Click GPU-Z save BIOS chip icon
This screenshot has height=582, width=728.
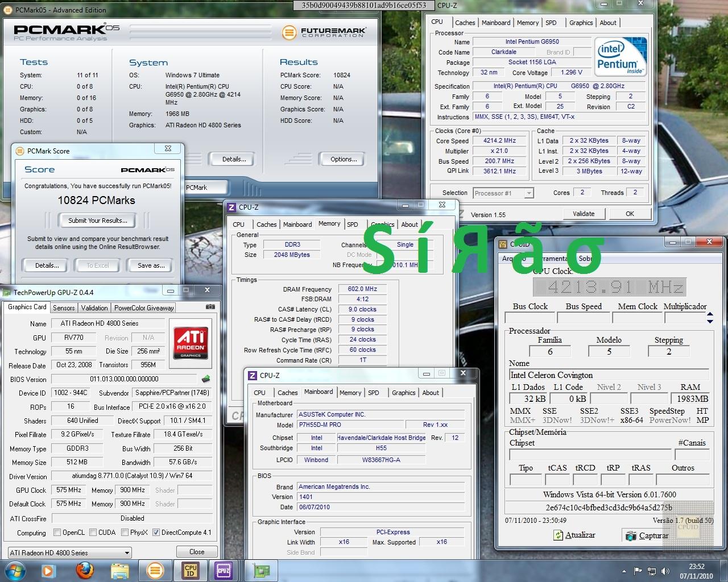pos(206,379)
